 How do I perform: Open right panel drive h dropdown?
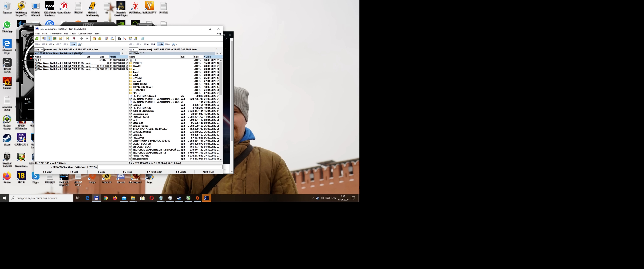tap(134, 49)
